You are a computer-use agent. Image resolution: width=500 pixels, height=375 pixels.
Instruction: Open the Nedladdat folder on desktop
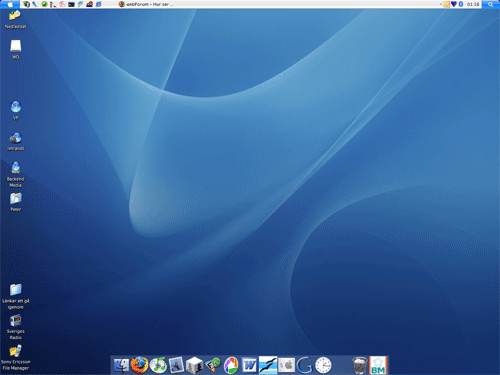tap(15, 19)
